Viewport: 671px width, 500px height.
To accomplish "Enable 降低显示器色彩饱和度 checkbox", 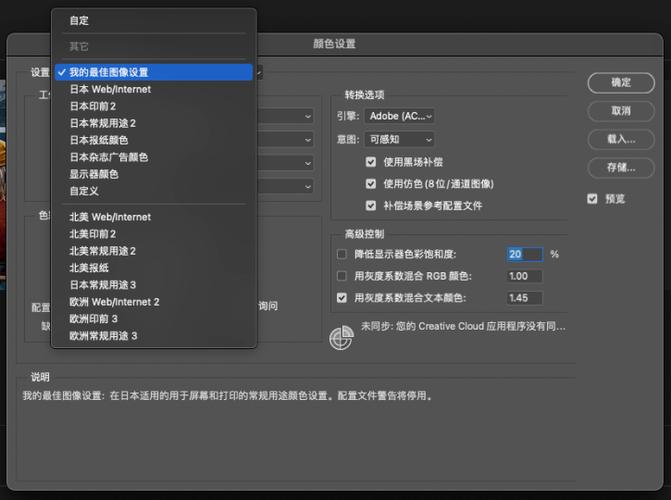I will [341, 254].
